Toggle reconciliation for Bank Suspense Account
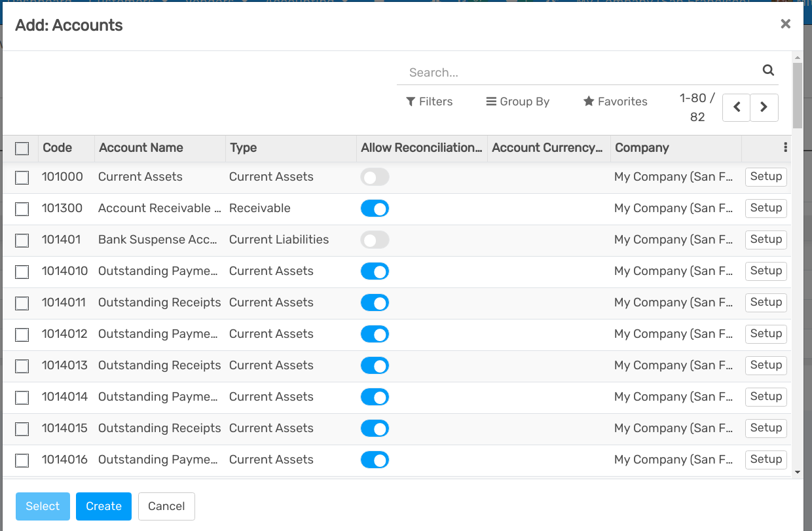The width and height of the screenshot is (812, 531). 375,240
